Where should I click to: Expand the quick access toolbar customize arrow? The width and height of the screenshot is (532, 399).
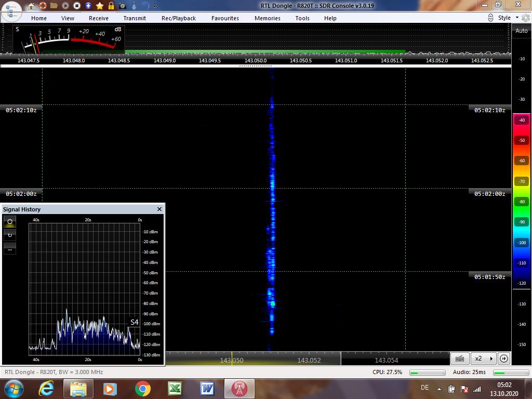click(x=155, y=6)
